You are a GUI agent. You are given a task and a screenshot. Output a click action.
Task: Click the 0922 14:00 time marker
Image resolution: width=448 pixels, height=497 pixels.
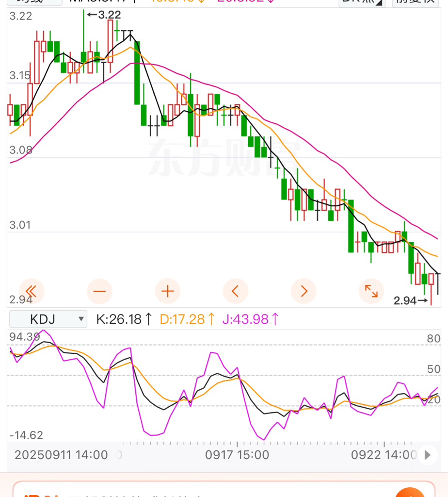[384, 455]
